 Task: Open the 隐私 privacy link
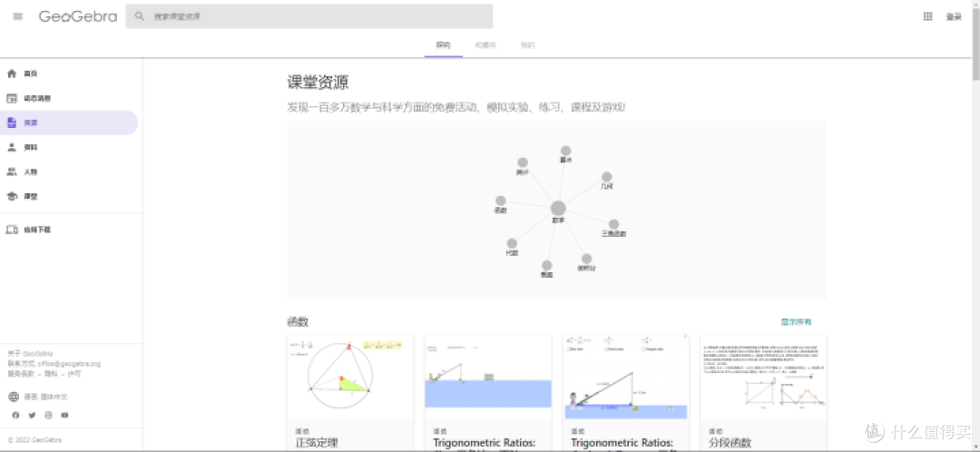(51, 374)
